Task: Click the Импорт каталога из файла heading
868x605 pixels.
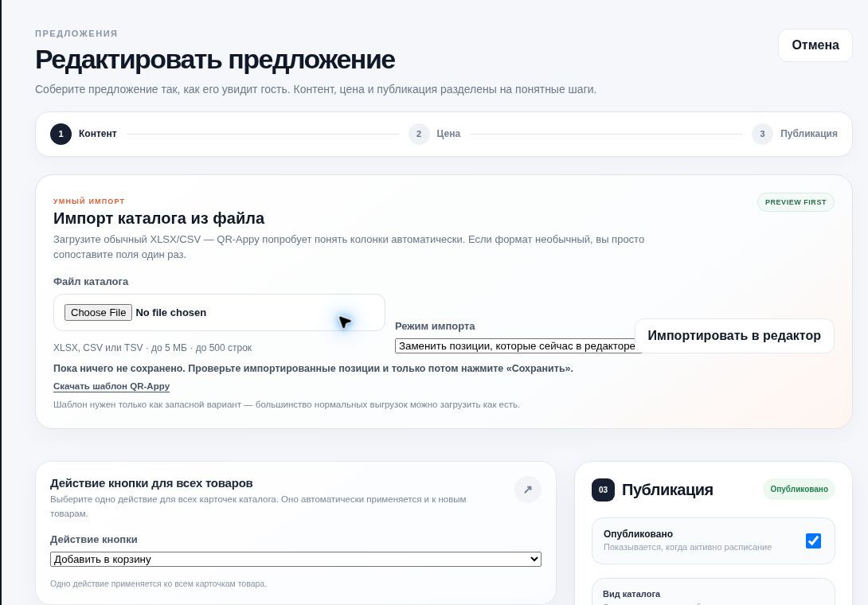Action: [159, 219]
